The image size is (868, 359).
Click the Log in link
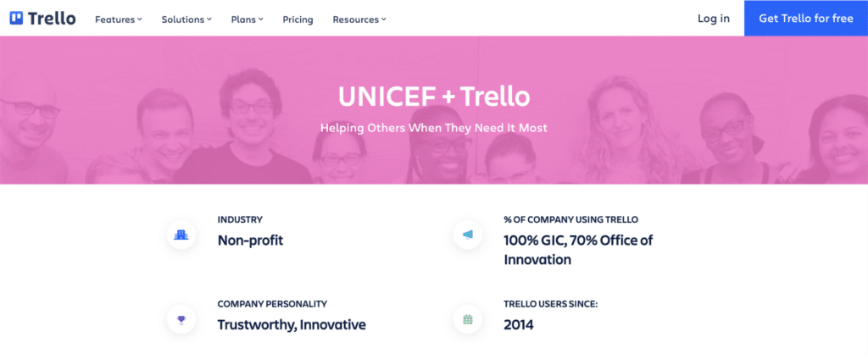[713, 19]
